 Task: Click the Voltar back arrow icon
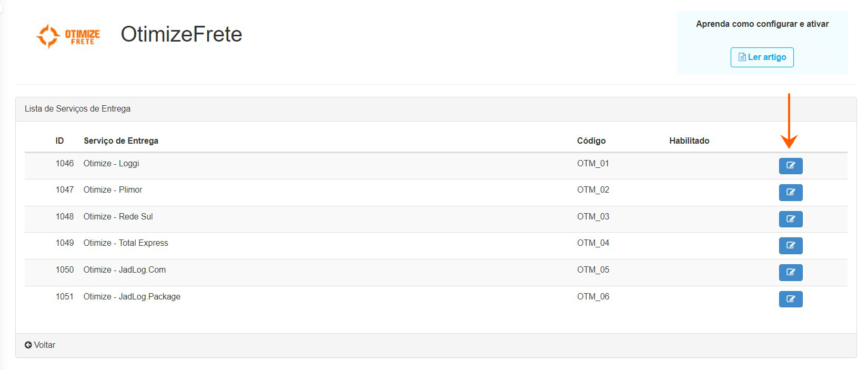tap(28, 345)
